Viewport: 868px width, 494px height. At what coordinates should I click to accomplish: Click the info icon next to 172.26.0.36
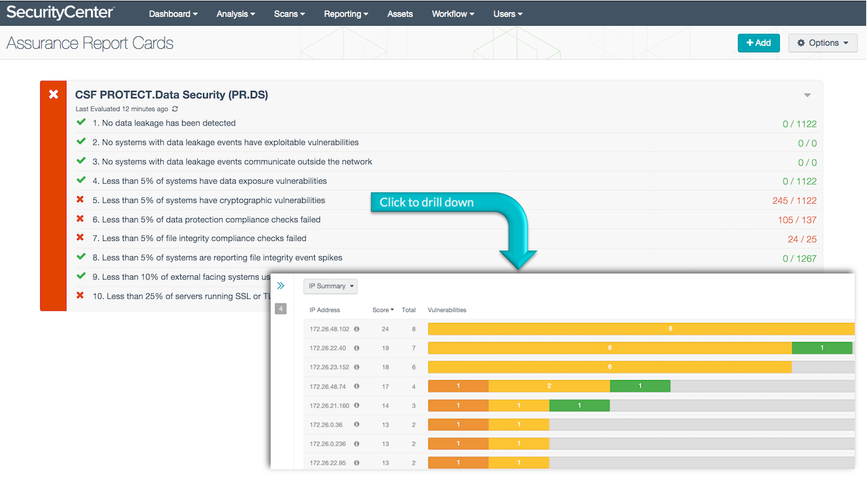[x=356, y=425]
